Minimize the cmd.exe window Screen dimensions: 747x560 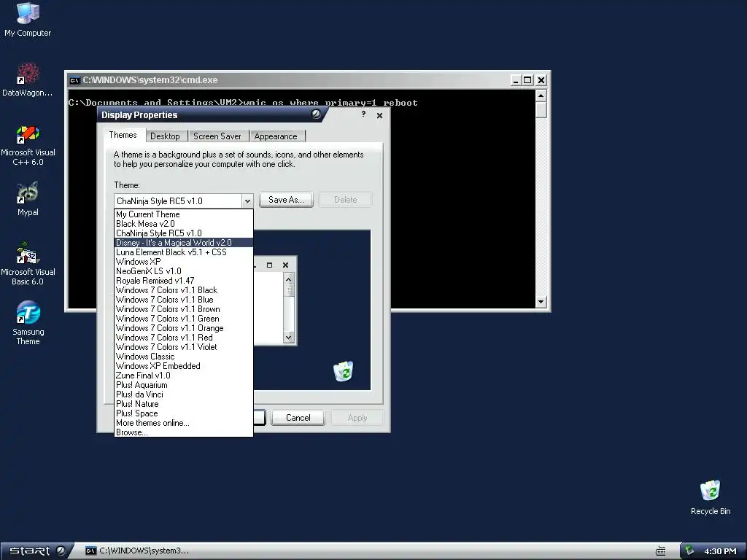click(516, 80)
